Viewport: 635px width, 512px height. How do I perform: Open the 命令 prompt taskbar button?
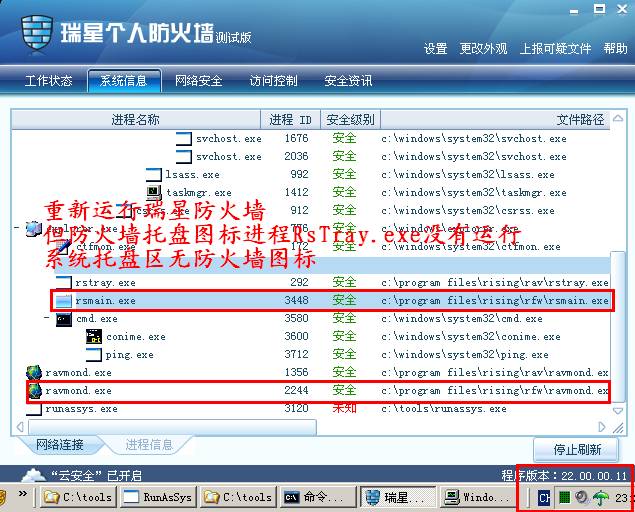point(318,497)
